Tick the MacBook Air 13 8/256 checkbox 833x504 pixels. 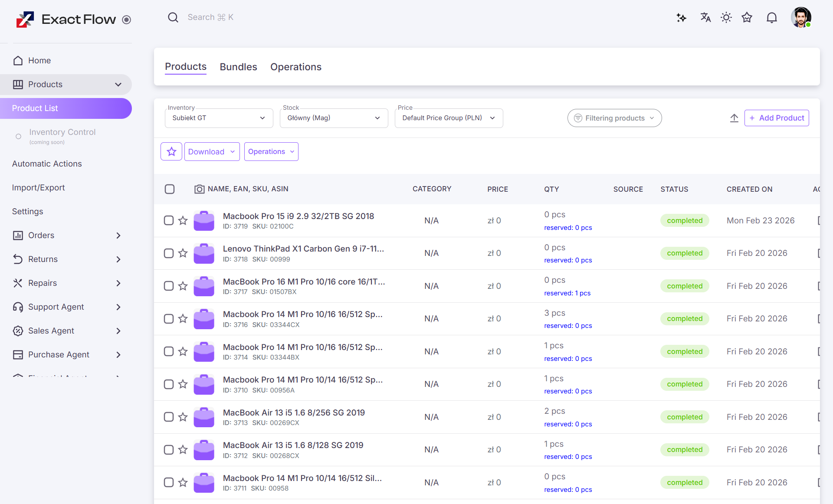169,417
